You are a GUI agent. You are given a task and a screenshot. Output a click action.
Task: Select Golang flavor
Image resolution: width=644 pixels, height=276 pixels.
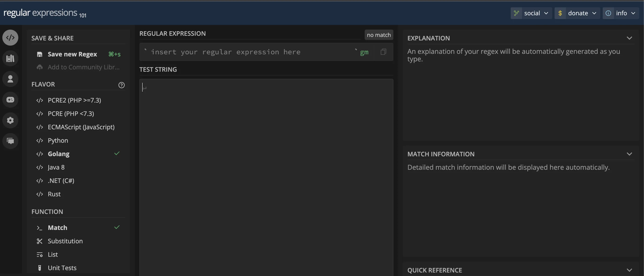[x=78, y=154]
